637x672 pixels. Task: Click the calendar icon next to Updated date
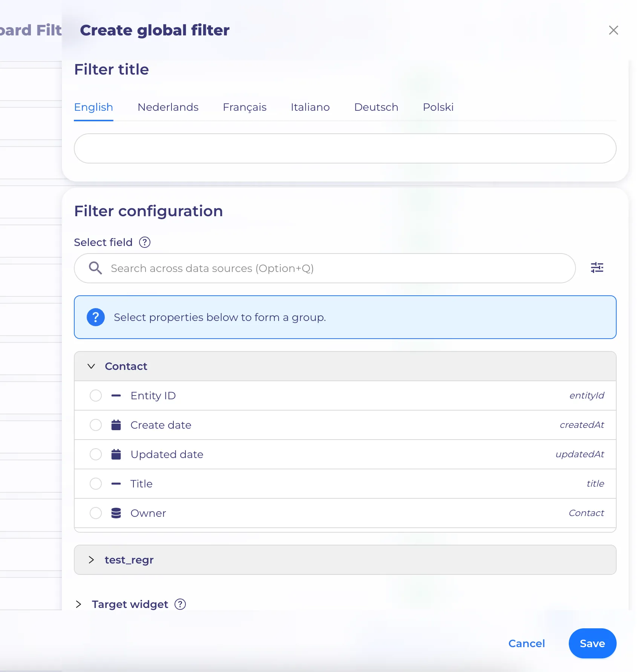[x=116, y=454]
